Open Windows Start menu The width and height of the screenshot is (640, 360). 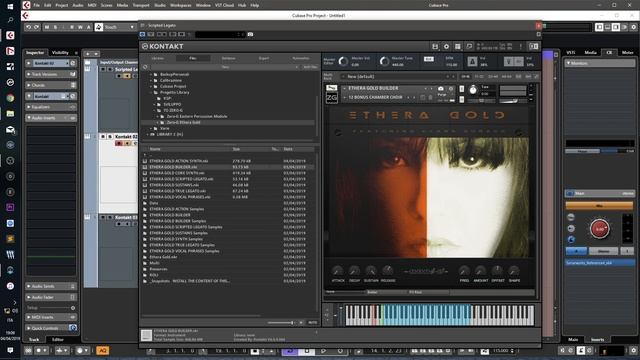point(10,6)
